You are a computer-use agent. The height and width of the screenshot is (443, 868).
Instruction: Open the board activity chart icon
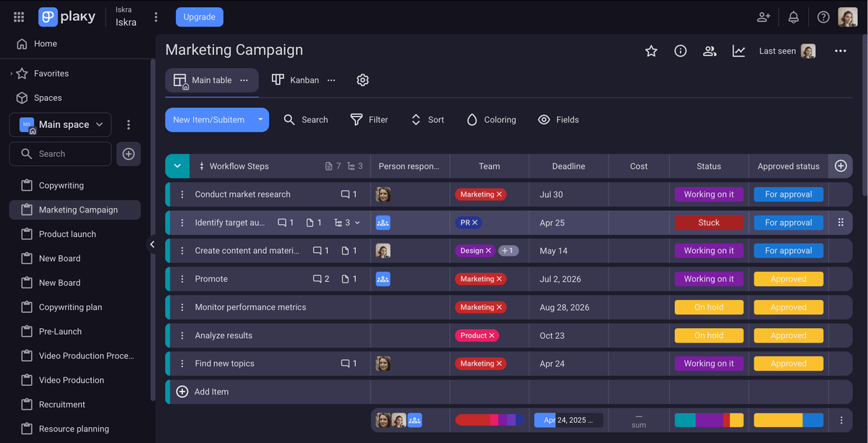pyautogui.click(x=738, y=51)
